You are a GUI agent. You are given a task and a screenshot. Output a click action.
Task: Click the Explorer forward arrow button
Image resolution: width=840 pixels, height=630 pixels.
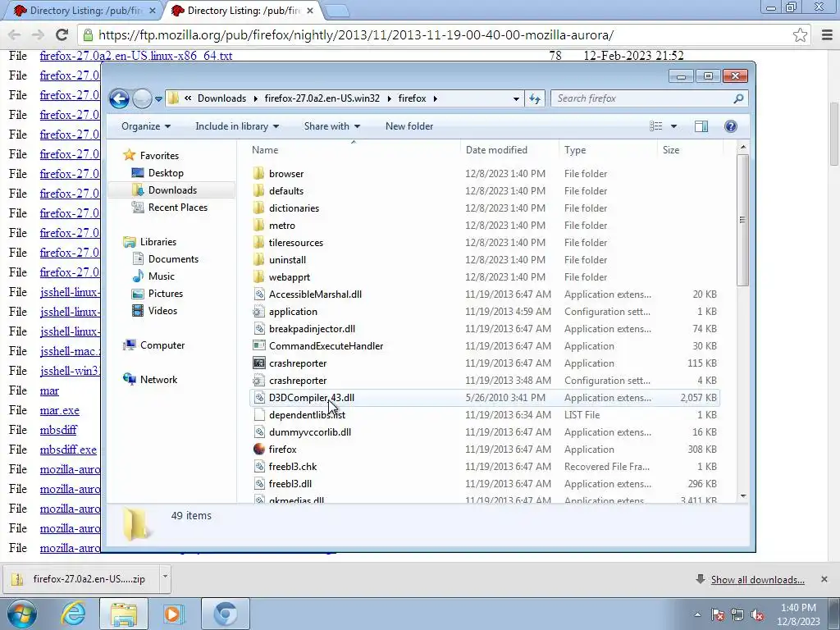point(142,98)
